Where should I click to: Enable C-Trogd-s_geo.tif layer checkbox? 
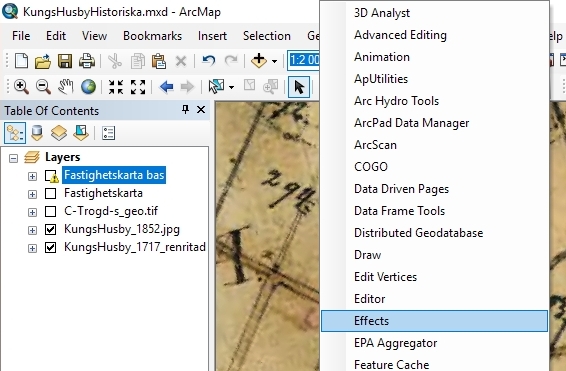coord(51,211)
